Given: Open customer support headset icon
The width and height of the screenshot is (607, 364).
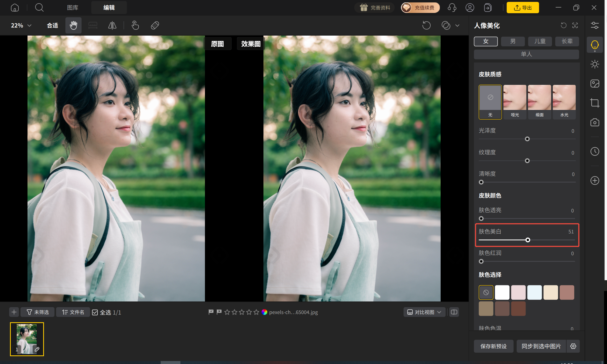Looking at the screenshot, I should coord(452,8).
